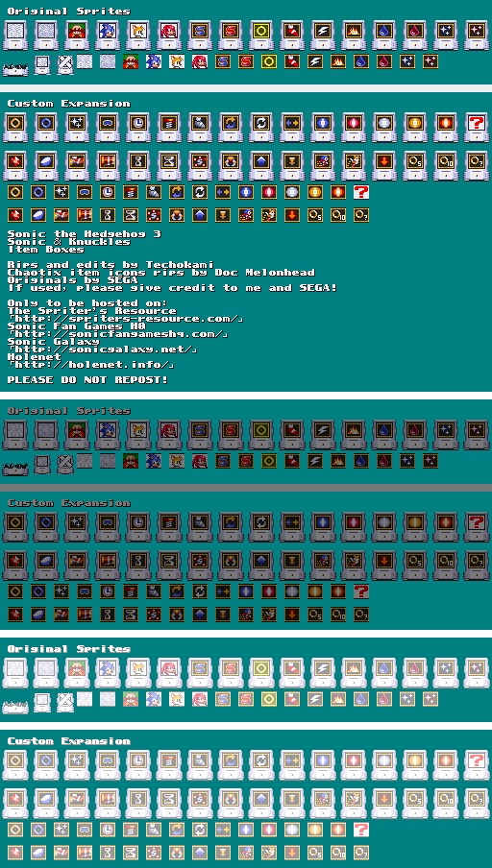Select the full-color Knuckles face monitor sprite
Viewport: 492px width, 868px height.
(170, 36)
